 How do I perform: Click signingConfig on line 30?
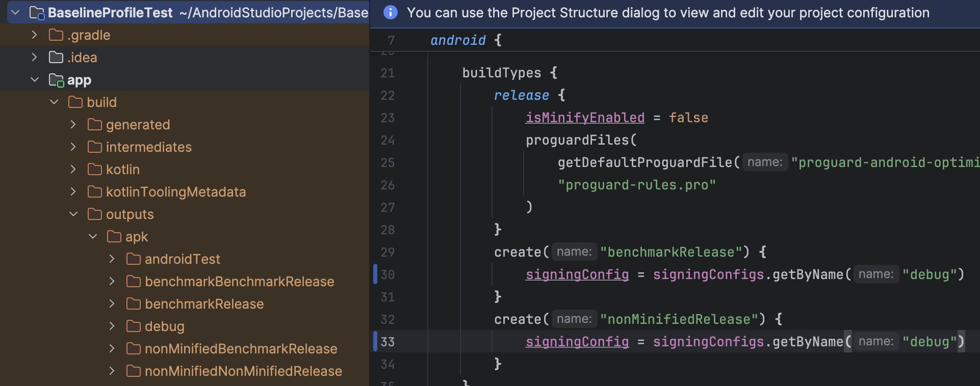pos(577,274)
